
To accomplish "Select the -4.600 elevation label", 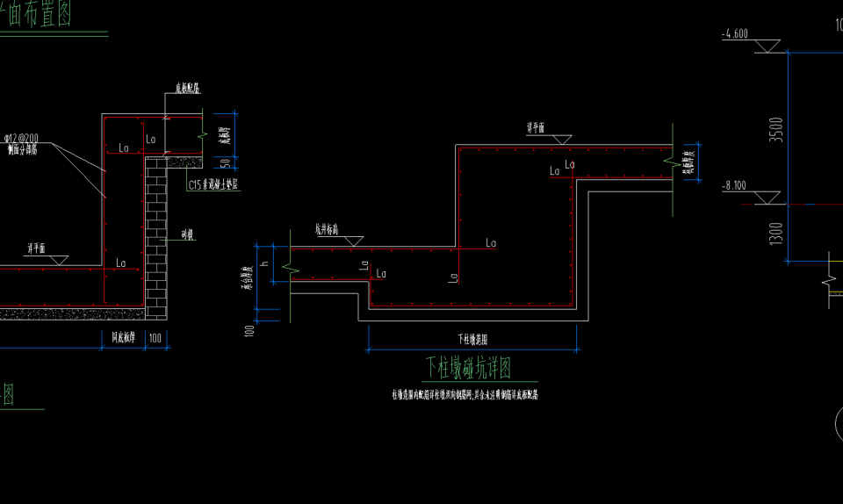I will point(735,34).
